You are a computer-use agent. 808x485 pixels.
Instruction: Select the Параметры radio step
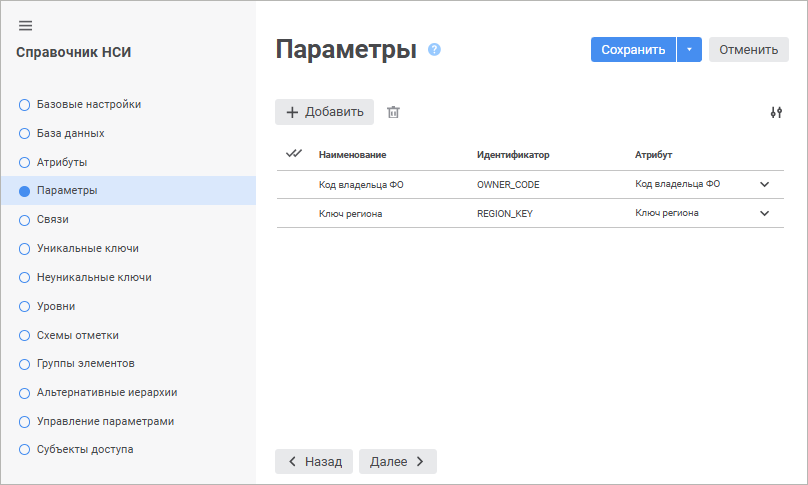(24, 191)
